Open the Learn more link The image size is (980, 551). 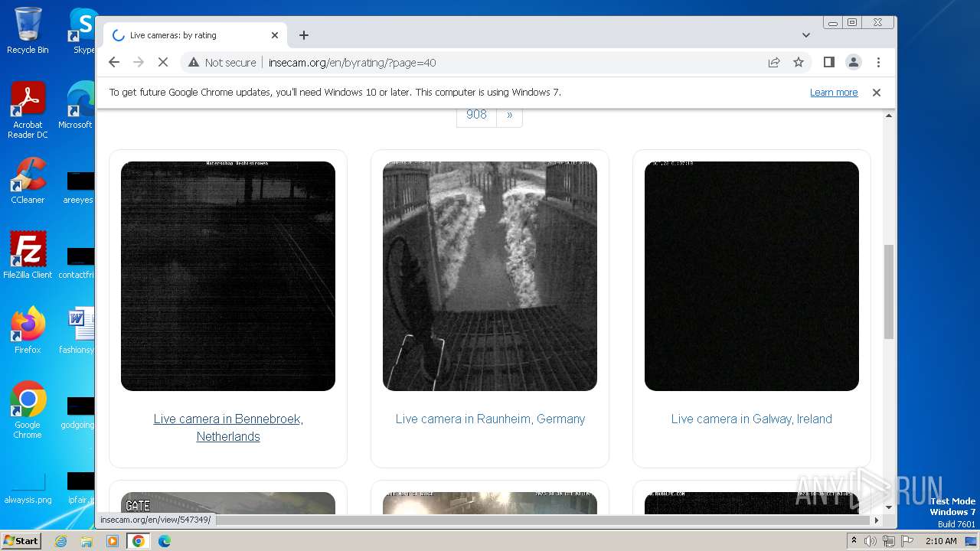[x=834, y=92]
